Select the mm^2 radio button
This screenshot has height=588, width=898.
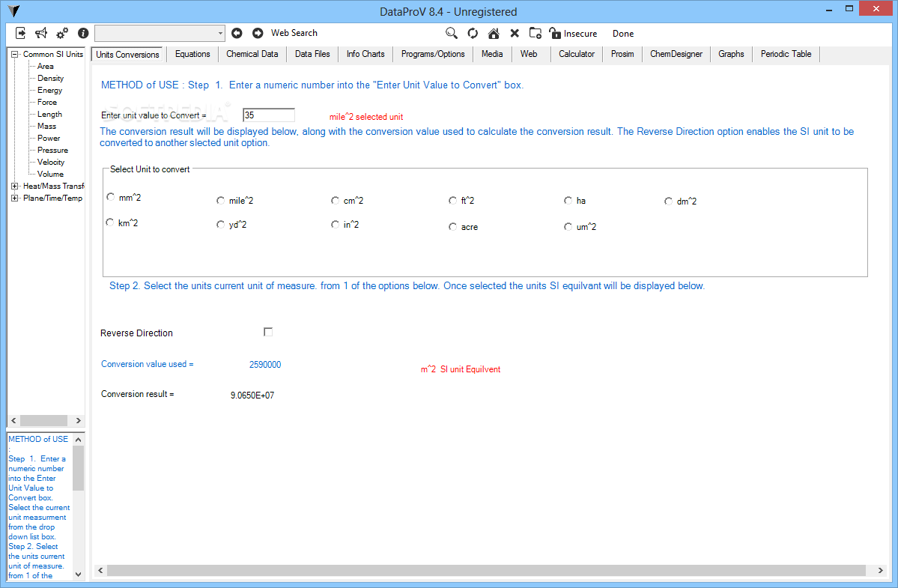(111, 197)
